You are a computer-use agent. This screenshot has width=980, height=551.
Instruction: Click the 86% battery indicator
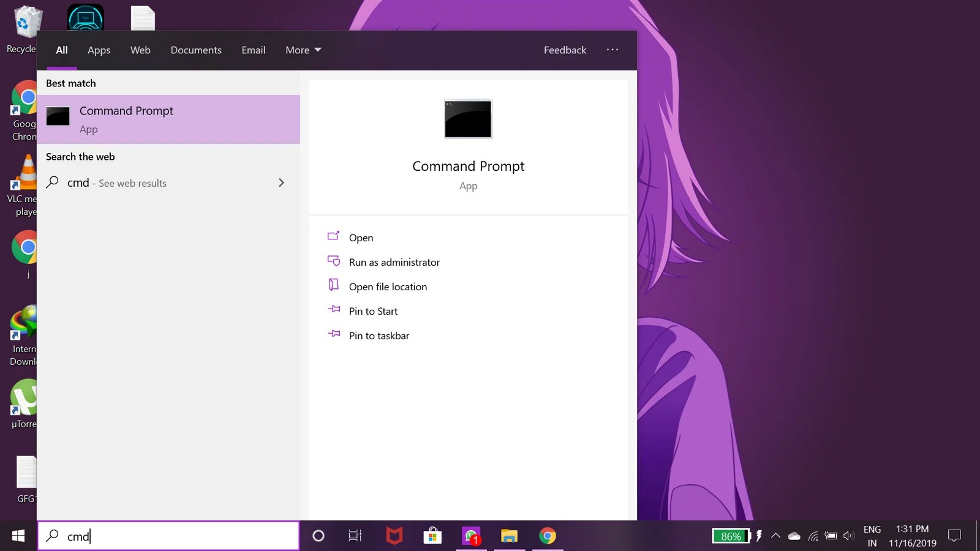[x=731, y=536]
